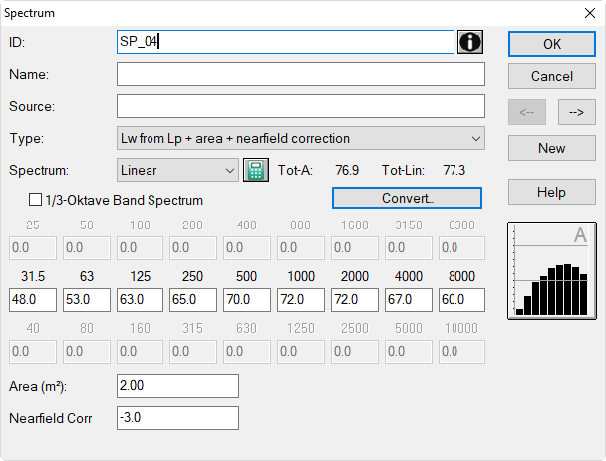Click the disabled 160 Hz band field
The width and height of the screenshot is (606, 461).
pyautogui.click(x=140, y=352)
